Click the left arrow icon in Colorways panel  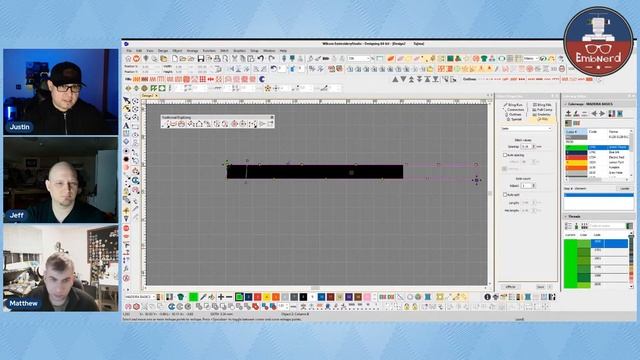[x=594, y=113]
